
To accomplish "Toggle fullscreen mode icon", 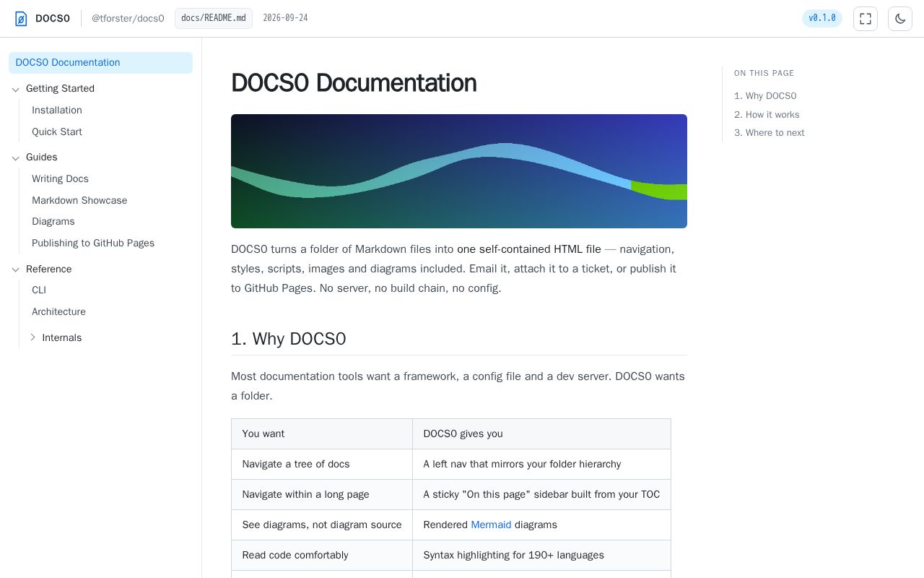I will (866, 19).
